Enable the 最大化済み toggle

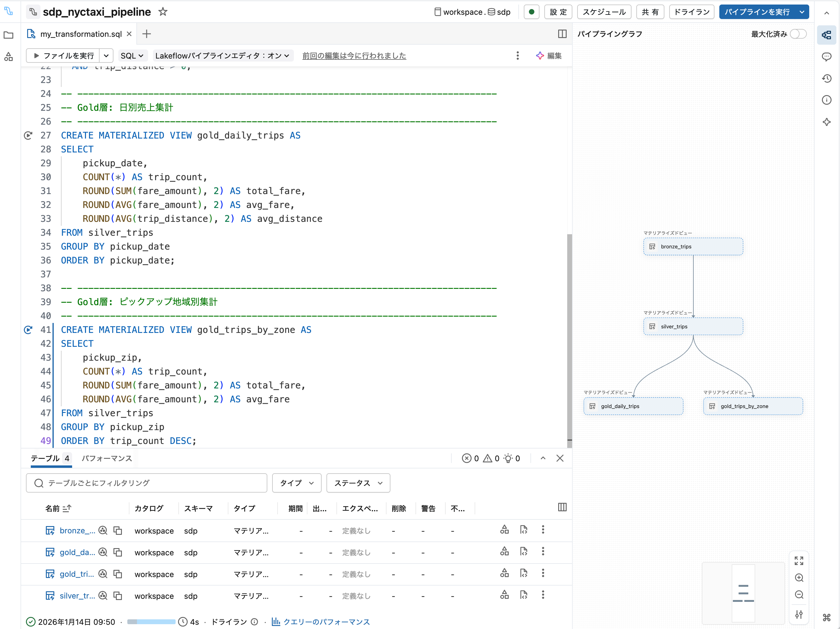pyautogui.click(x=798, y=34)
